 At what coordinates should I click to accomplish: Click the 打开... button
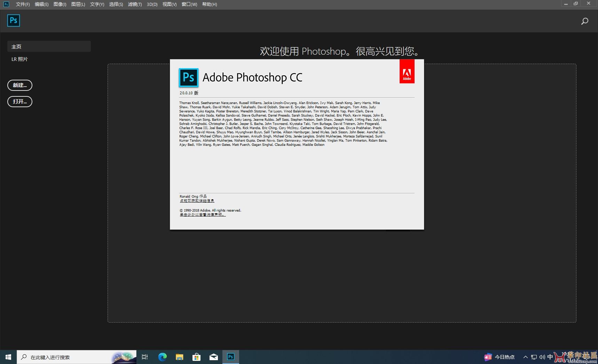point(20,102)
